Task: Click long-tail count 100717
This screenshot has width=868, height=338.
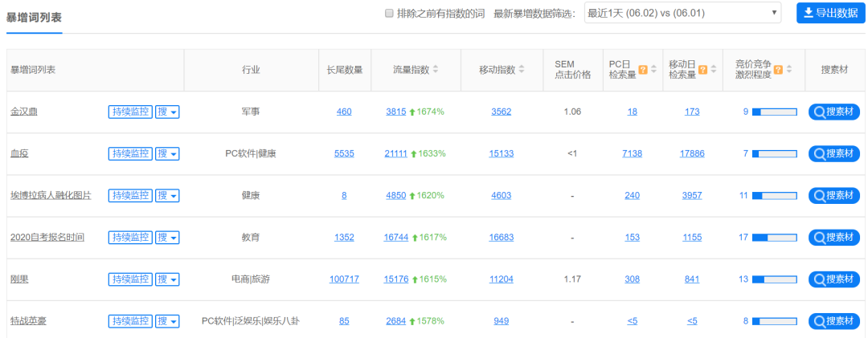Action: tap(344, 279)
